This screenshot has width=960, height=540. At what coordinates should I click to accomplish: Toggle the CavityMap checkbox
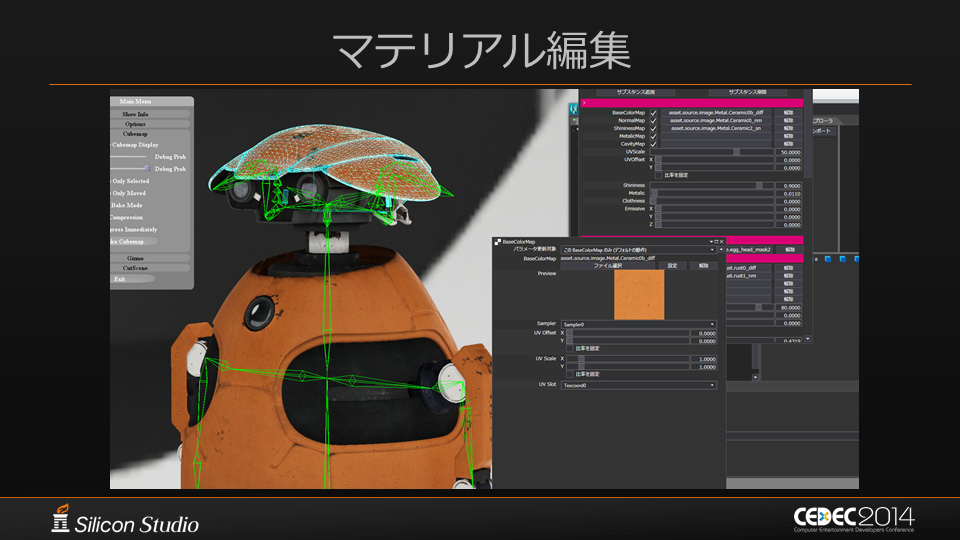(653, 144)
